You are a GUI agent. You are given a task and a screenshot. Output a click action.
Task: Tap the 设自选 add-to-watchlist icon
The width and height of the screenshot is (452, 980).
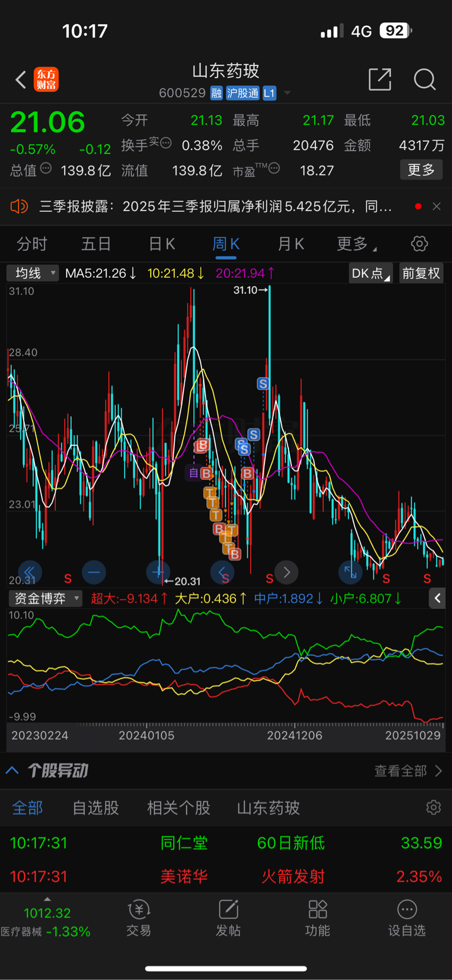point(407,918)
